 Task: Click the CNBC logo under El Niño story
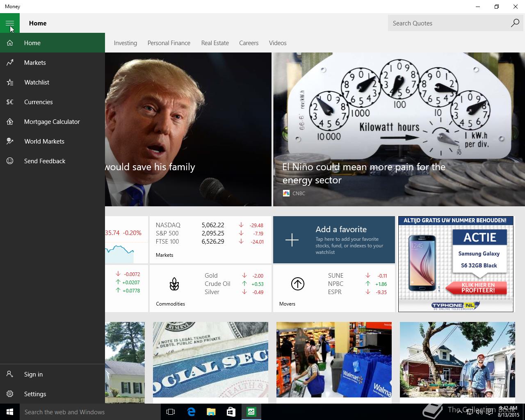(286, 193)
